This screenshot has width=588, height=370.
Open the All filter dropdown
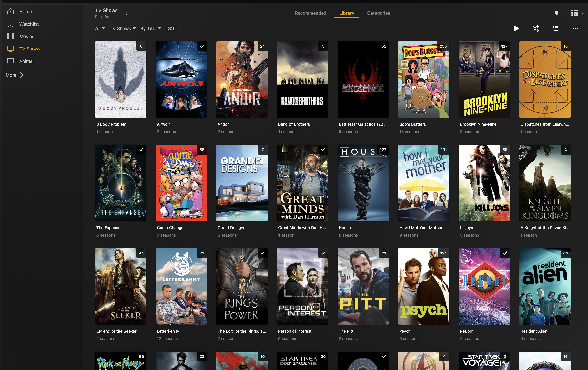click(x=100, y=29)
